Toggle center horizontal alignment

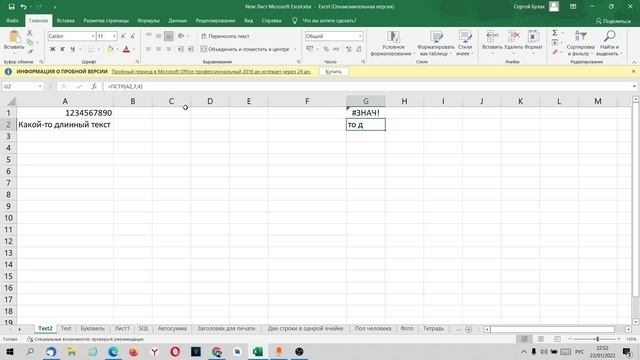tap(158, 49)
